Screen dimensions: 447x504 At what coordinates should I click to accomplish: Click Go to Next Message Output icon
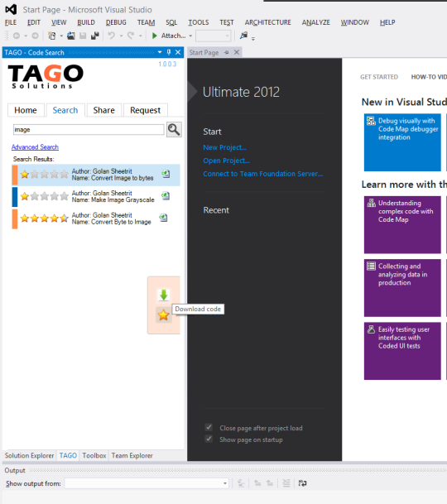click(270, 482)
